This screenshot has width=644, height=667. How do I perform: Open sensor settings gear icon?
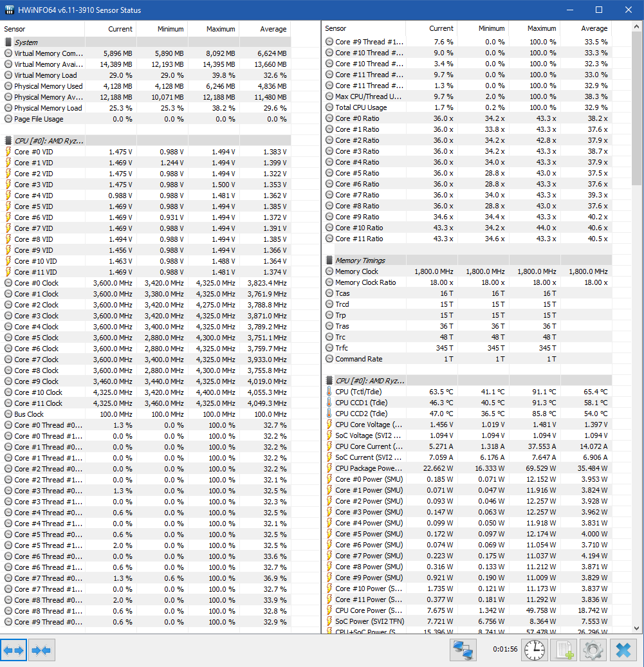pos(593,650)
